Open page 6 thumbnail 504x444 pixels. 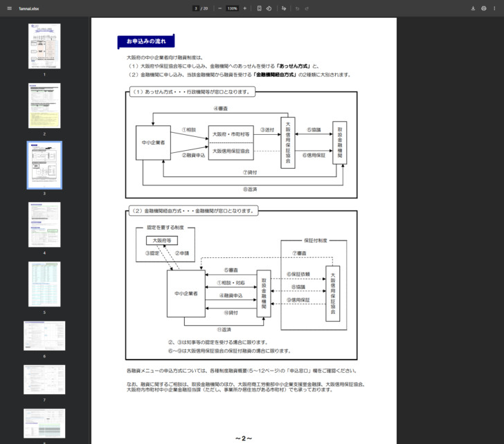[x=44, y=335]
